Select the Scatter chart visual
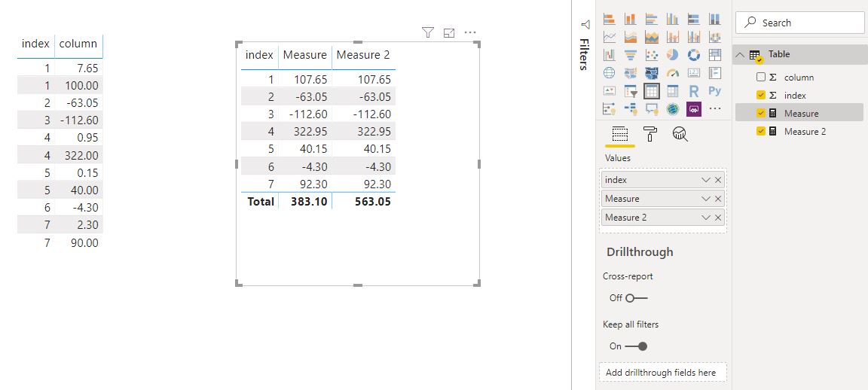The width and height of the screenshot is (868, 390). pos(652,55)
